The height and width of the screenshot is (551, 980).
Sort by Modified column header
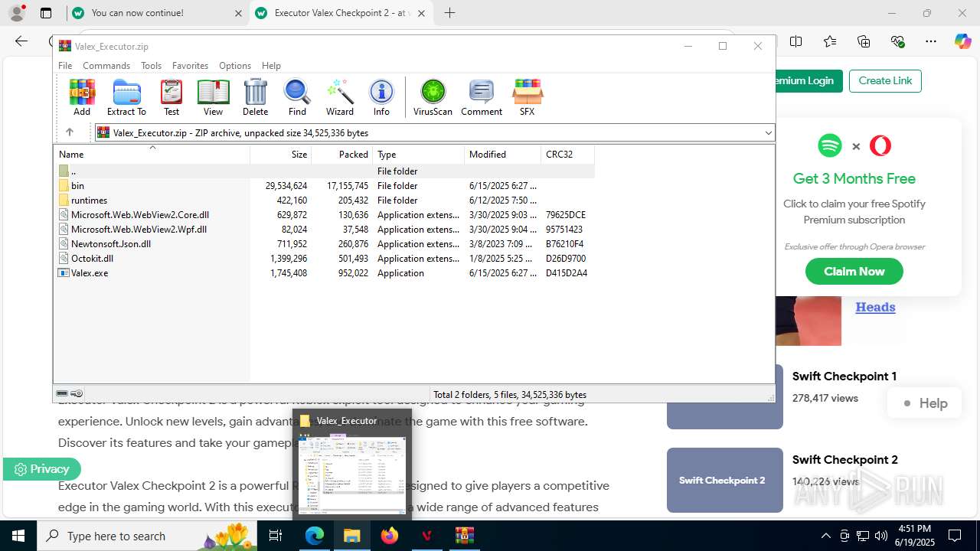(x=502, y=154)
